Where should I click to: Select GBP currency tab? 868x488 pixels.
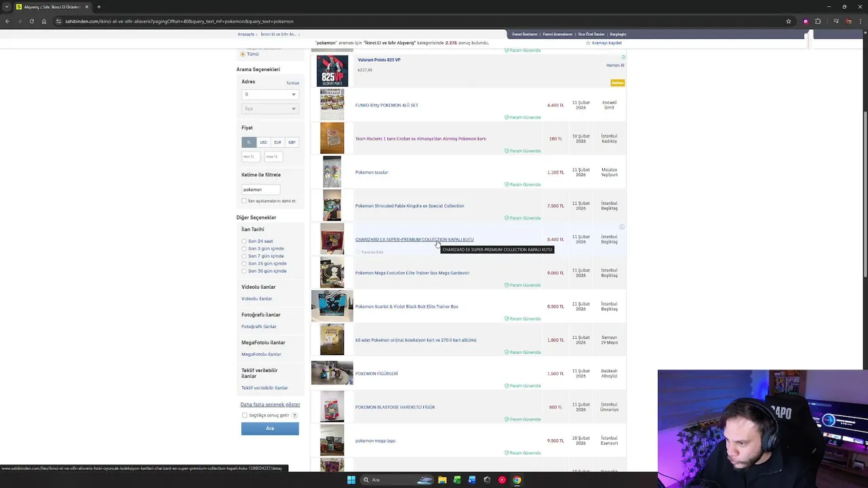tap(292, 142)
